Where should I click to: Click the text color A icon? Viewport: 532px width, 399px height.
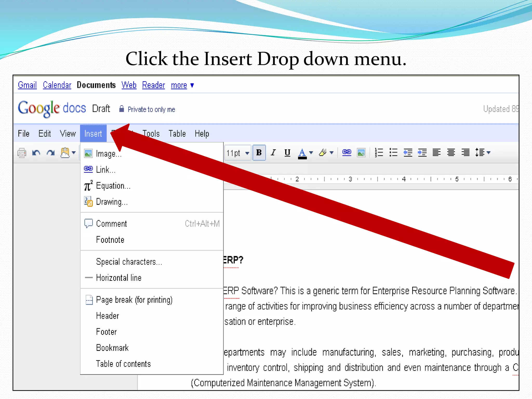[x=302, y=153]
